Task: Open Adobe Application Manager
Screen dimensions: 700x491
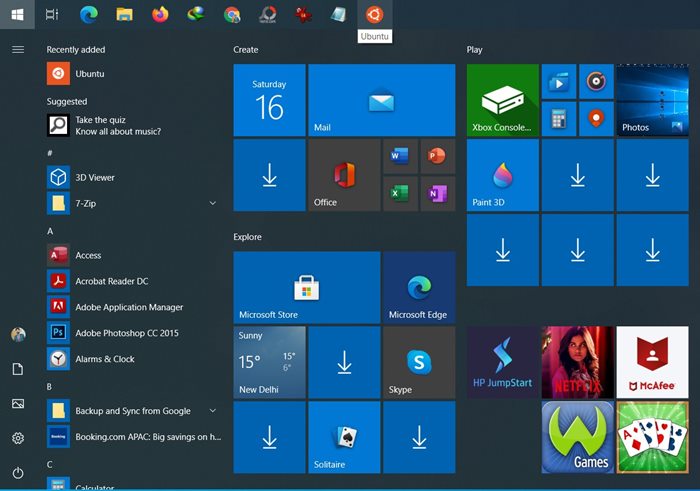Action: (134, 307)
